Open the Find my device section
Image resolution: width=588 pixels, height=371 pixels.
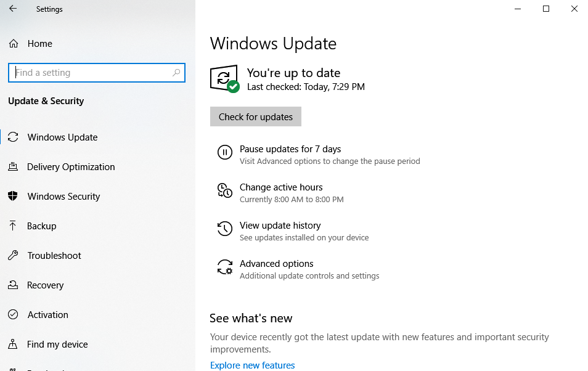point(57,344)
